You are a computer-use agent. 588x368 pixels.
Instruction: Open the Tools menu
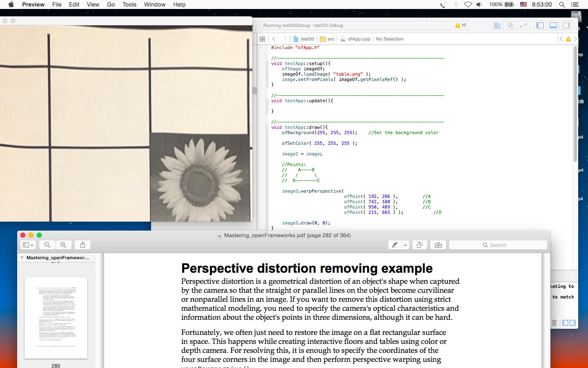(x=129, y=4)
